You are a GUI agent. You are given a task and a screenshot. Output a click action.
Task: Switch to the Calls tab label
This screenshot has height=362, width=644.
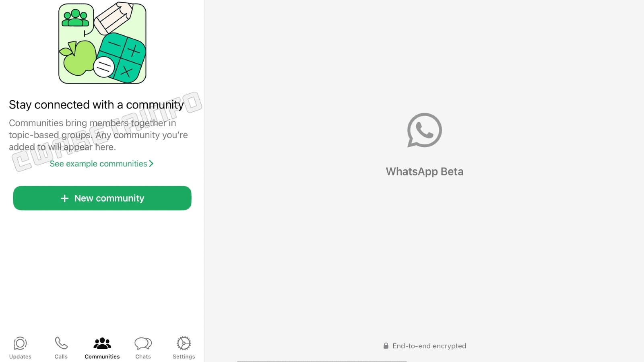[61, 357]
